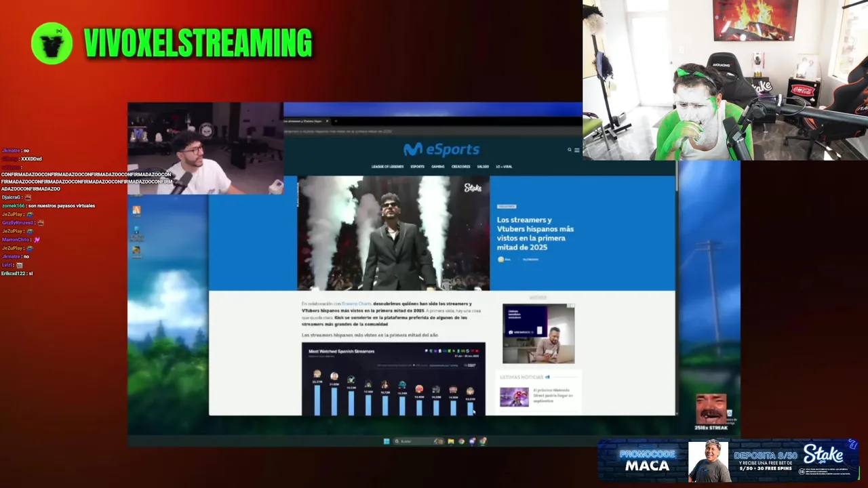Image resolution: width=868 pixels, height=488 pixels.
Task: Open the Nintendo Direct news headline link
Action: pos(553,396)
